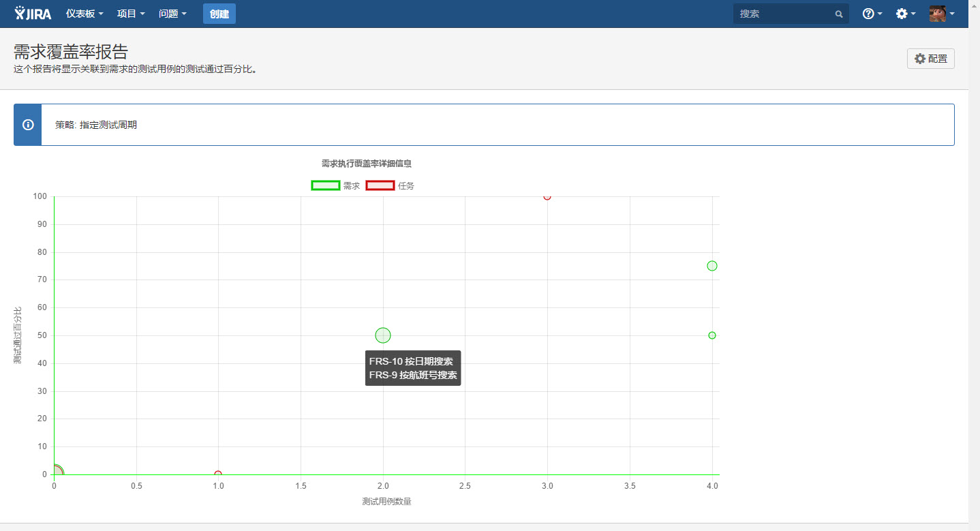Viewport: 980px width, 531px height.
Task: Click the JIRA logo in header
Action: point(33,14)
